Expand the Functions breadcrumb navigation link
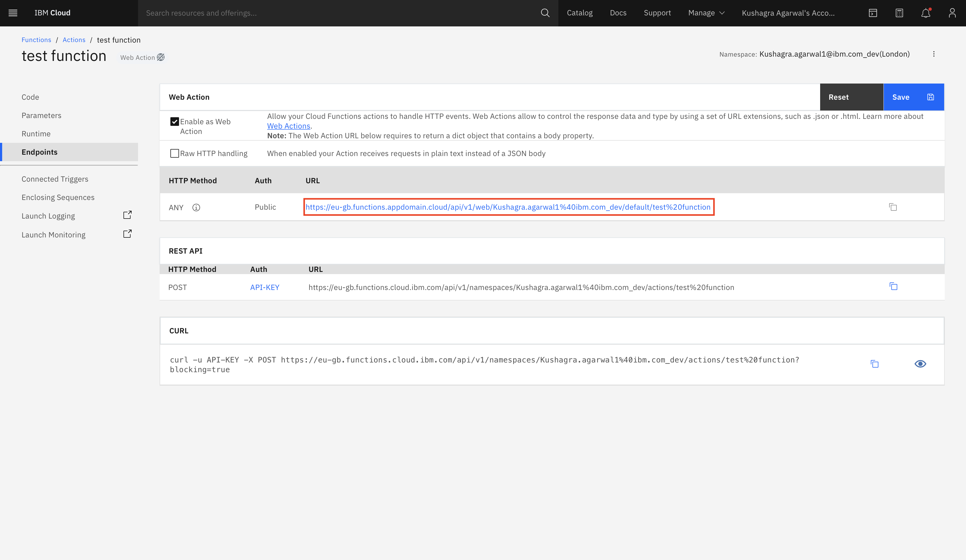Image resolution: width=966 pixels, height=560 pixels. [36, 40]
